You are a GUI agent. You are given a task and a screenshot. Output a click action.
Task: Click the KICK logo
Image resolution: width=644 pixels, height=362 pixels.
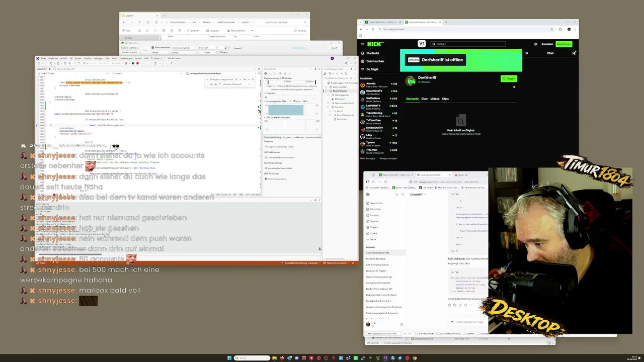coord(375,44)
